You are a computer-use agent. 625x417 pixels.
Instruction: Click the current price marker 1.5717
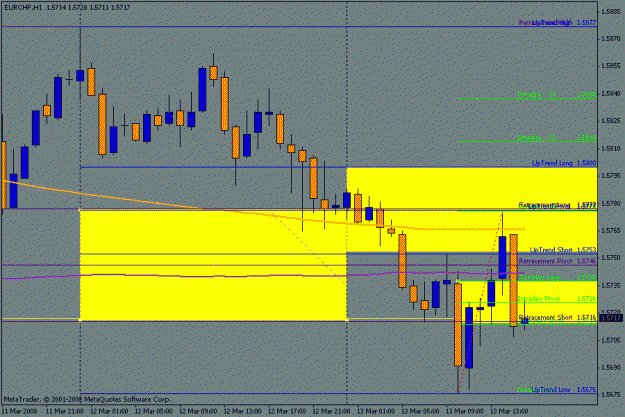611,318
